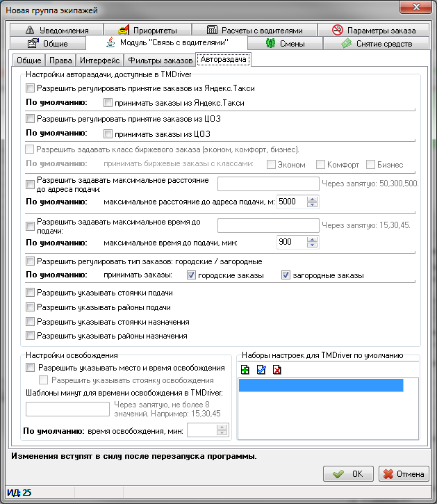
Task: Click the max distance list input field
Action: pos(267,184)
